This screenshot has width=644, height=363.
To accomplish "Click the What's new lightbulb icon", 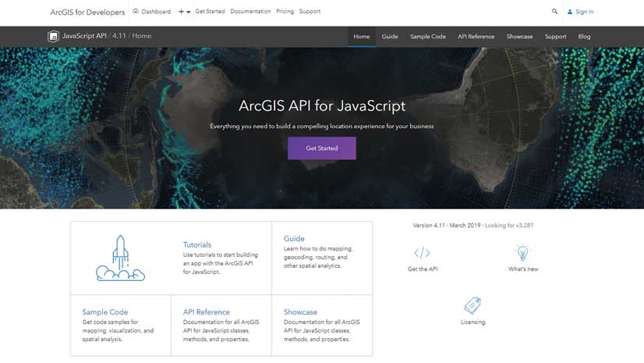I will click(x=522, y=252).
